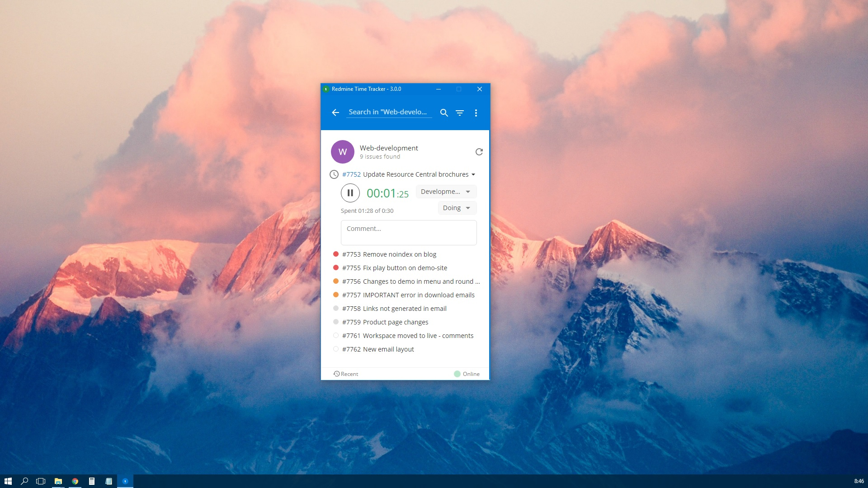Select issue #7755 Fix play button on demo-site
868x488 pixels.
click(395, 268)
